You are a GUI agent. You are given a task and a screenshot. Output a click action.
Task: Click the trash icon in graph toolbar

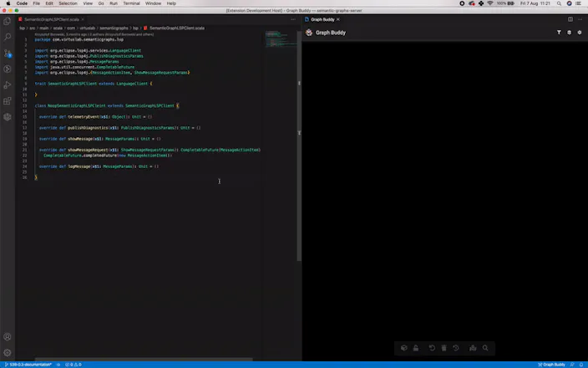click(444, 348)
